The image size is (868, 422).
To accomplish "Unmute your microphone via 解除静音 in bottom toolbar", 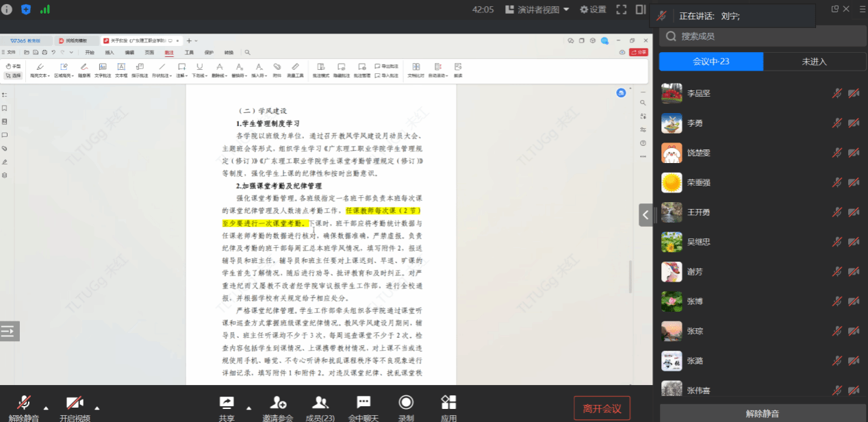I will (24, 404).
